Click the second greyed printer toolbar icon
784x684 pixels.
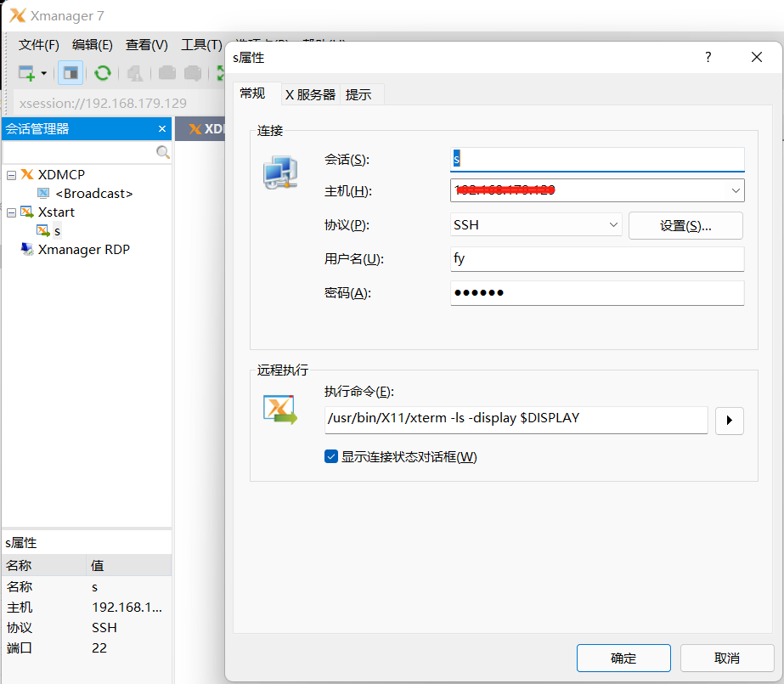click(x=193, y=74)
